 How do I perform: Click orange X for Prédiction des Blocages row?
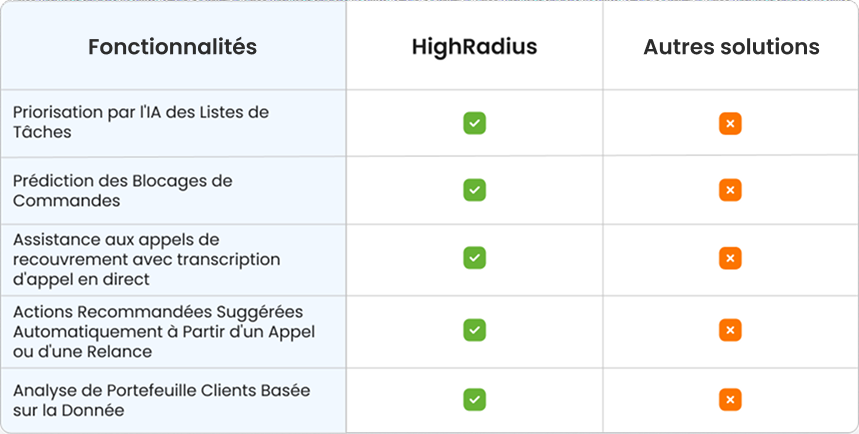pos(730,190)
